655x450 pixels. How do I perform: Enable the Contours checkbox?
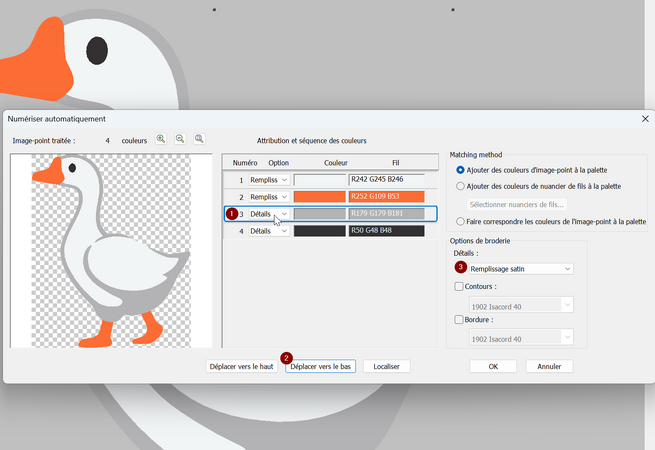coord(460,286)
